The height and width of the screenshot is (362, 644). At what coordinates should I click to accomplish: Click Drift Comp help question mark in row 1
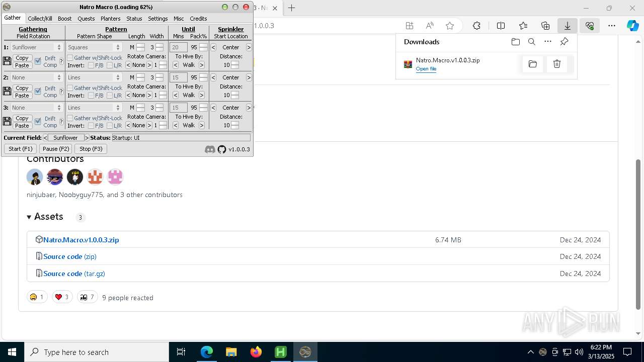point(61,61)
